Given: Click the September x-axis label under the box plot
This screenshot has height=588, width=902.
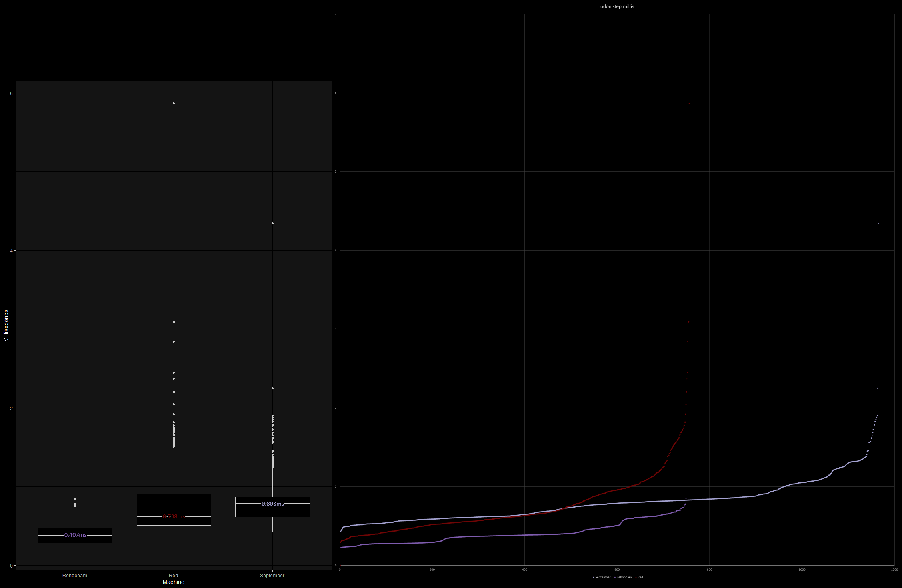Looking at the screenshot, I should (x=272, y=576).
